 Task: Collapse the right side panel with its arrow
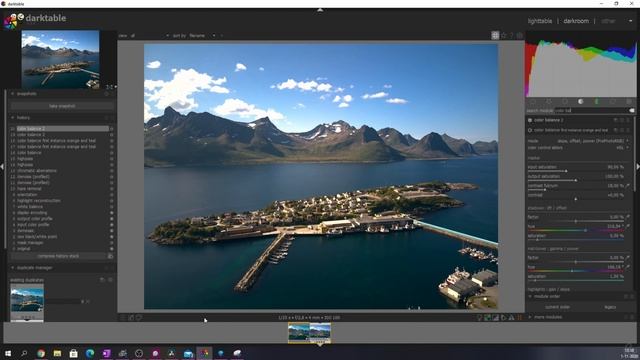click(638, 167)
